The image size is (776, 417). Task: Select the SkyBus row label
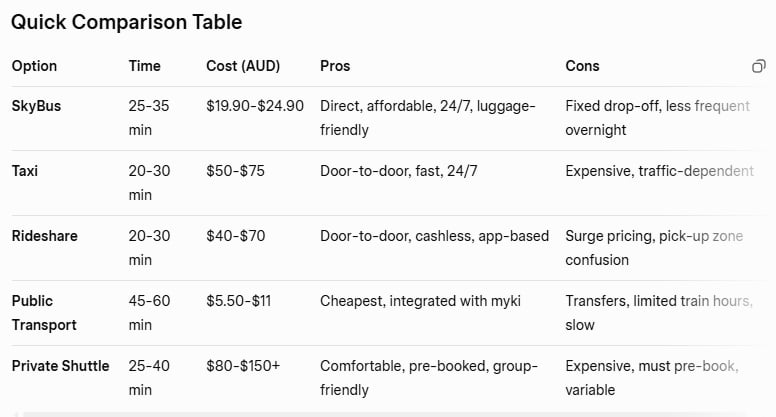click(x=36, y=106)
